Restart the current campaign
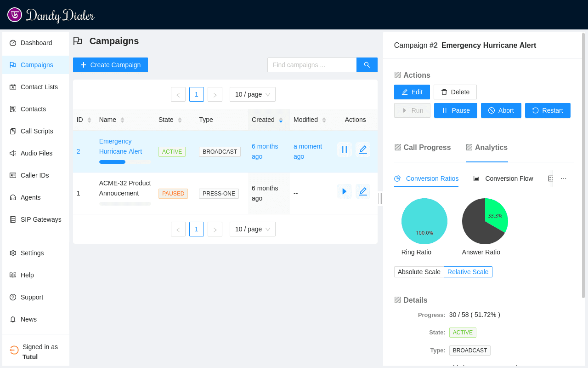This screenshot has height=368, width=588. (x=548, y=110)
